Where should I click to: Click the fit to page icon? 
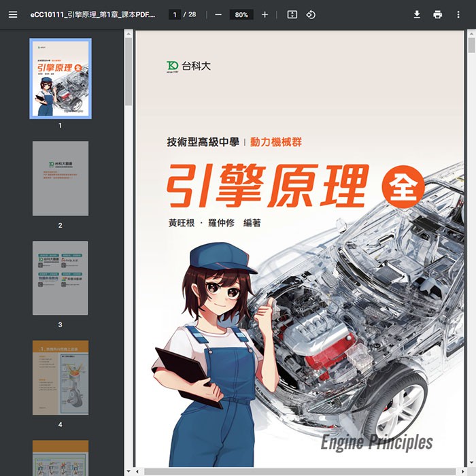click(x=292, y=14)
